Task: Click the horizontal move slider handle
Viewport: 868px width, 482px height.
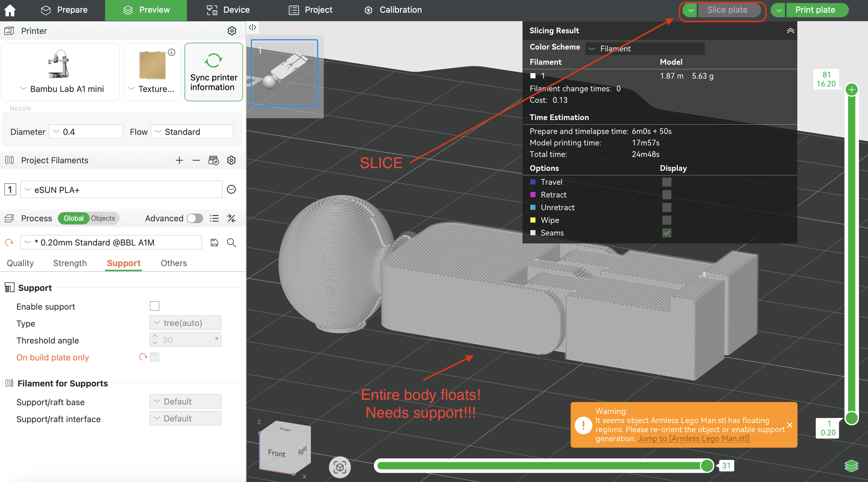Action: coord(707,465)
